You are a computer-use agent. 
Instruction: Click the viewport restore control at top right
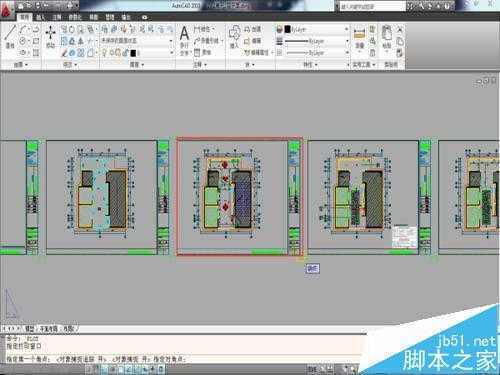click(x=486, y=81)
